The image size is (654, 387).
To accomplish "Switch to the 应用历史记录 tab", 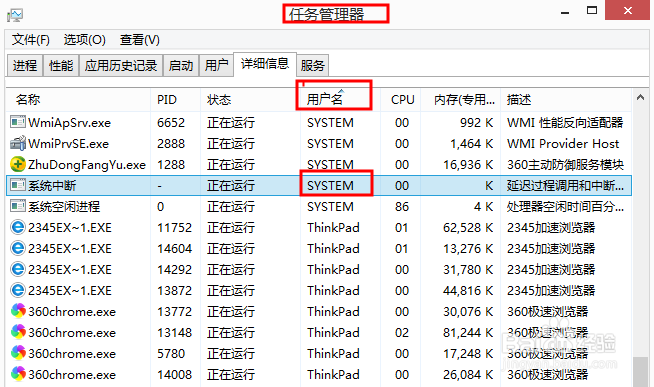I will coord(121,65).
